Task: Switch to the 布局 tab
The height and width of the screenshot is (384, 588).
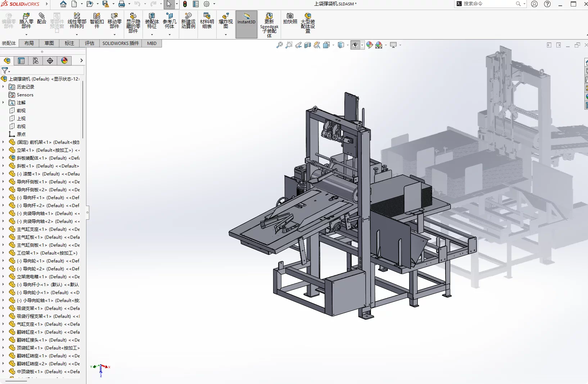Action: pyautogui.click(x=29, y=44)
